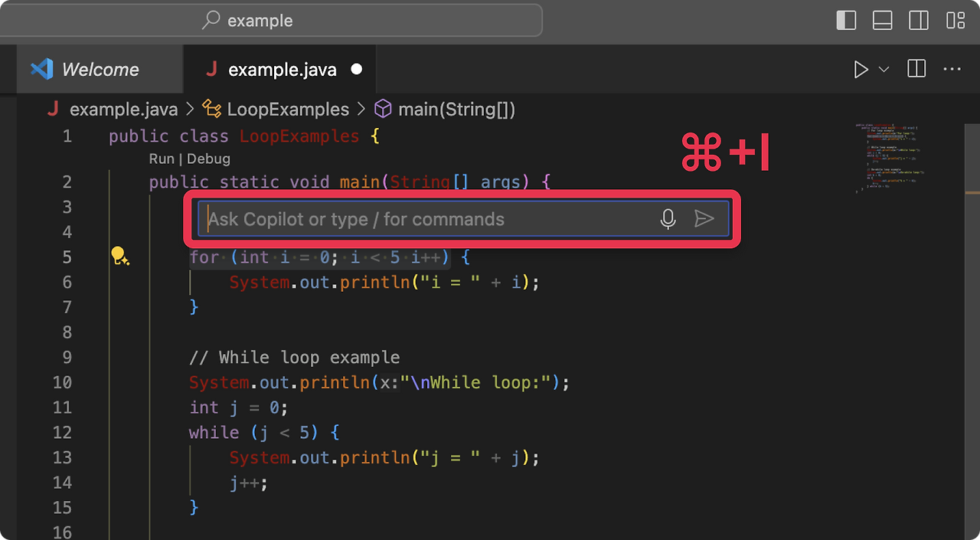Viewport: 980px width, 540px height.
Task: Select the microphone icon in Copilot chat
Action: click(x=668, y=219)
